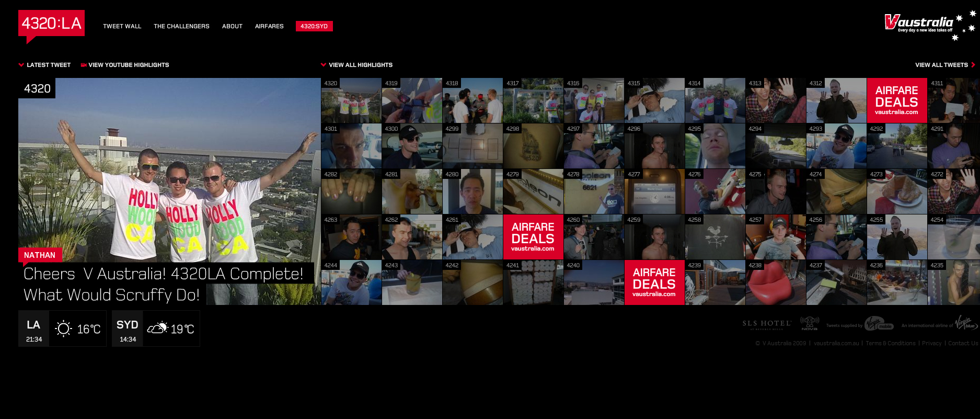Open View All Tweets link
This screenshot has height=419, width=980.
(x=941, y=65)
